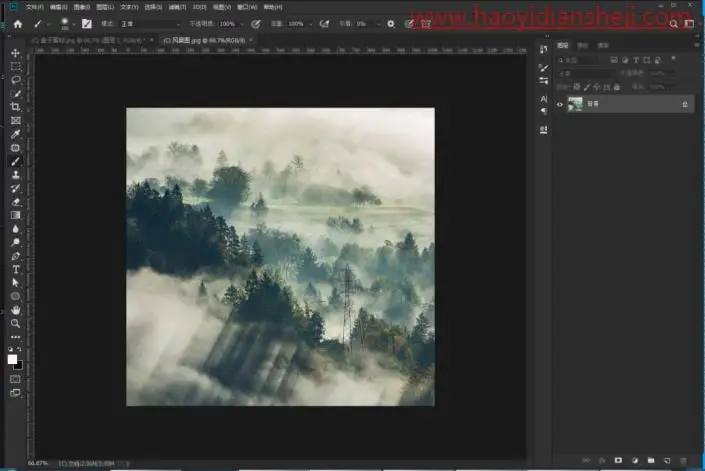Screen dimensions: 705x471
Task: Open the layer filter type dropdown
Action: pos(580,60)
